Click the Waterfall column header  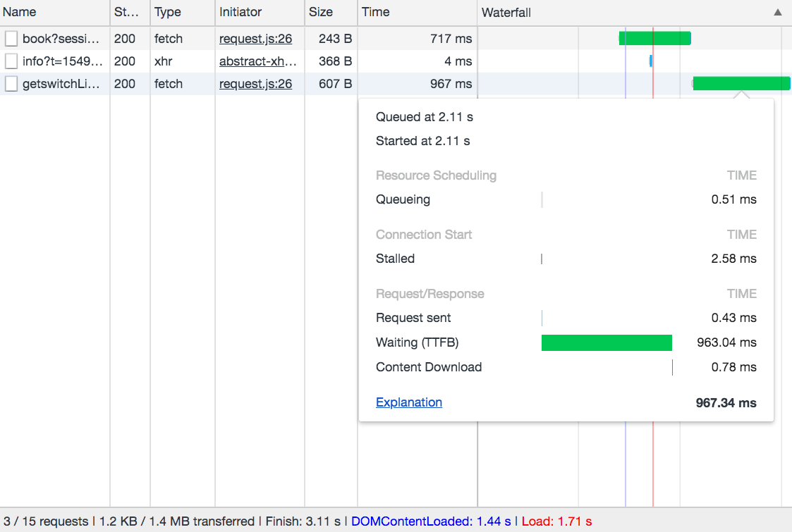click(x=635, y=12)
